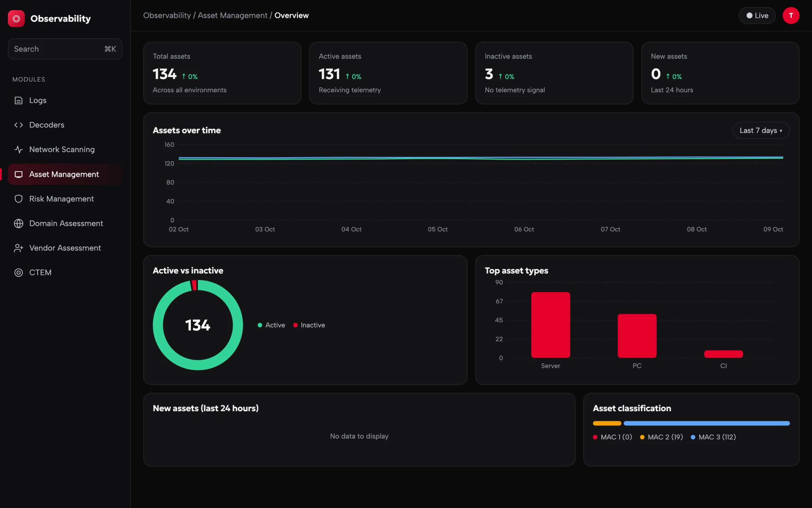Click the Overview breadcrumb text
The image size is (812, 508).
click(292, 16)
